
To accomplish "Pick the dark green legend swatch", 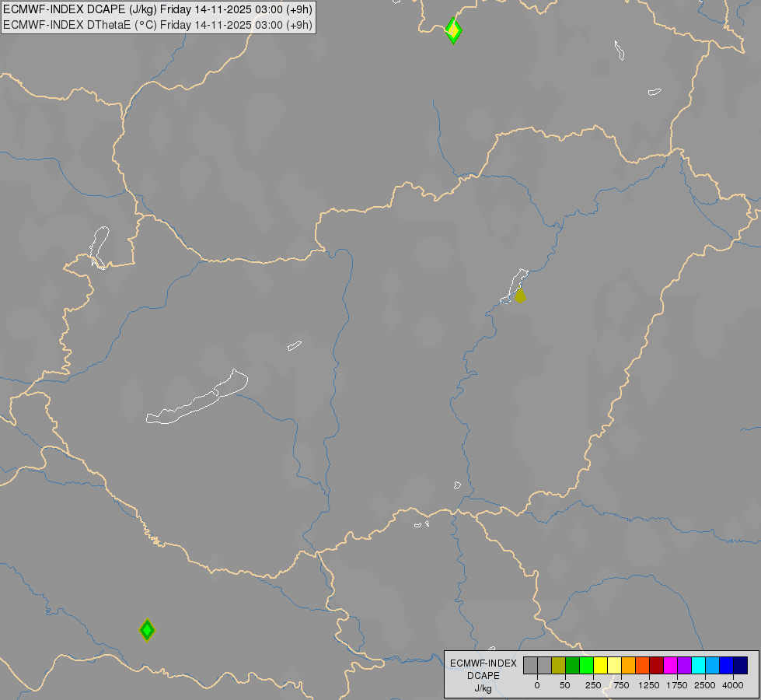I will (x=573, y=666).
